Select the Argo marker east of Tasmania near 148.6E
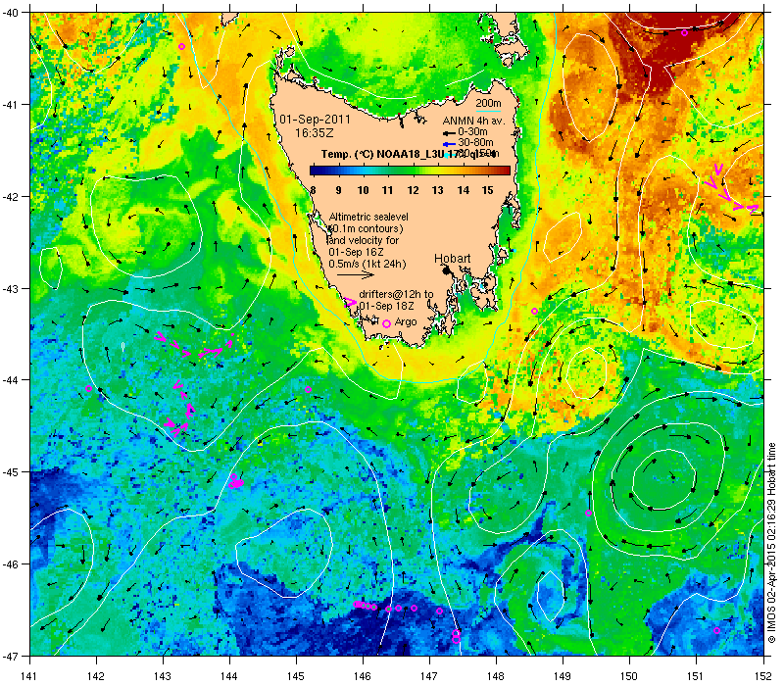Image resolution: width=784 pixels, height=686 pixels. tap(534, 311)
